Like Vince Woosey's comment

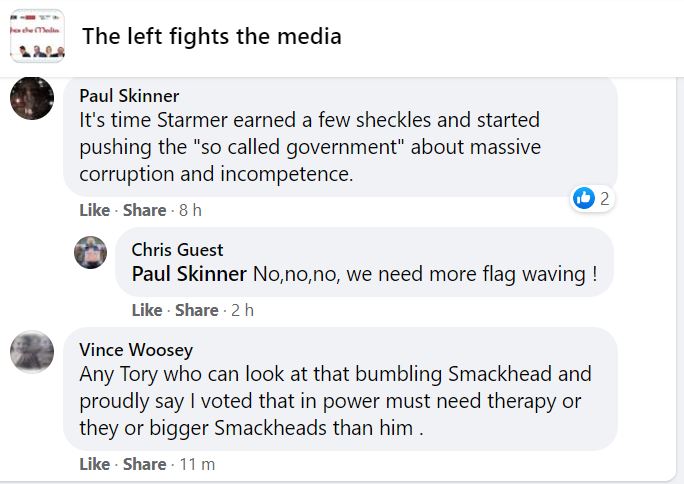[x=94, y=464]
